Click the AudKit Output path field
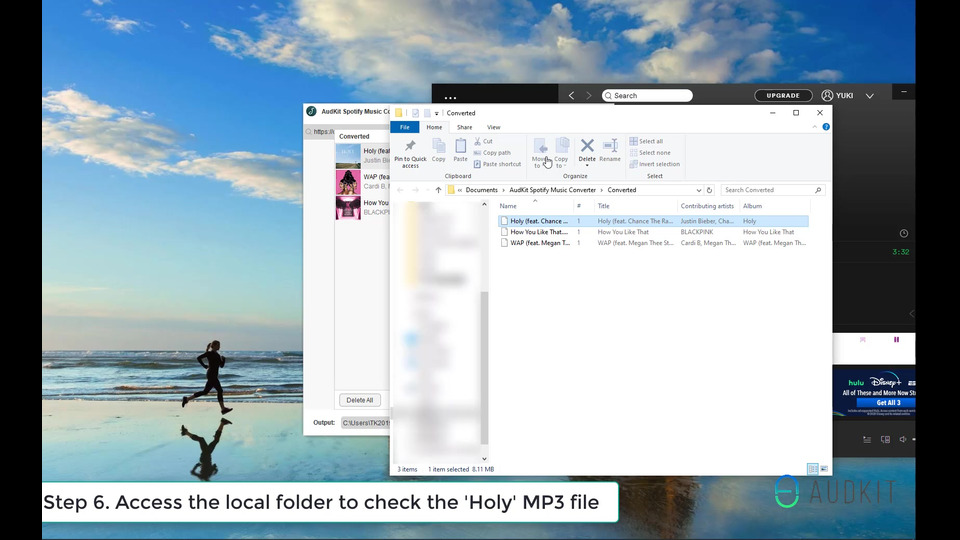 pyautogui.click(x=365, y=422)
